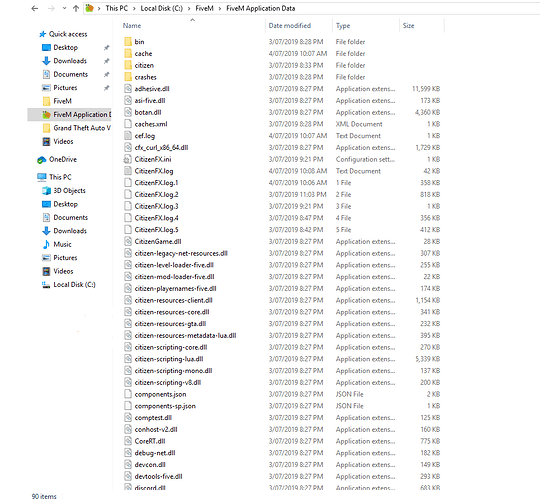Select Local Disk (C:) in navigation pane

pos(69,285)
